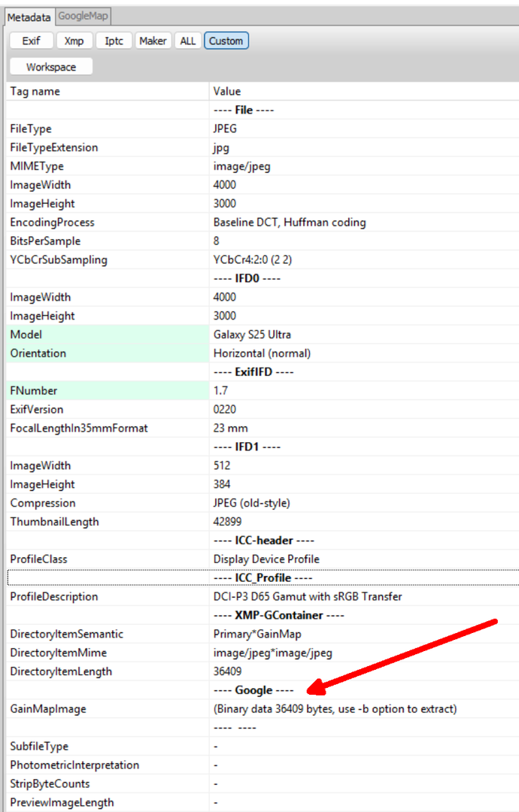Click the Value column header
519x812 pixels.
tap(361, 91)
